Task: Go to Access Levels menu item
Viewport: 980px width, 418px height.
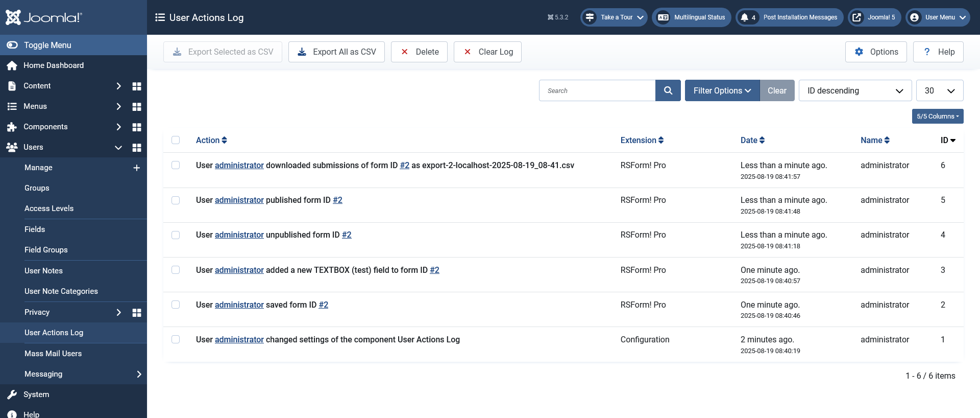Action: pos(49,208)
